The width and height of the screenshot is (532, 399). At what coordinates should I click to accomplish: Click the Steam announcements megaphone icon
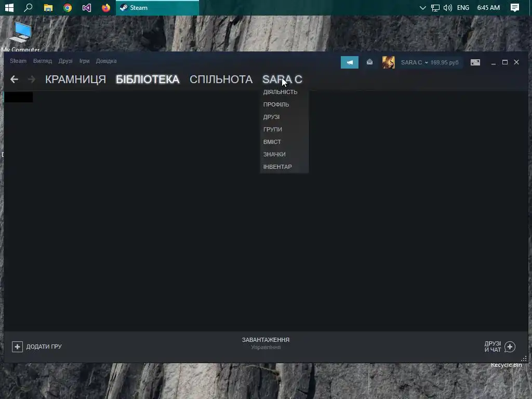click(350, 62)
